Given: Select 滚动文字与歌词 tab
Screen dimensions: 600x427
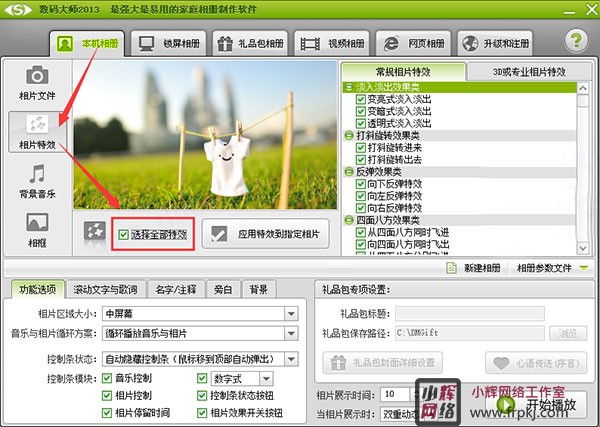Looking at the screenshot, I should pos(106,289).
